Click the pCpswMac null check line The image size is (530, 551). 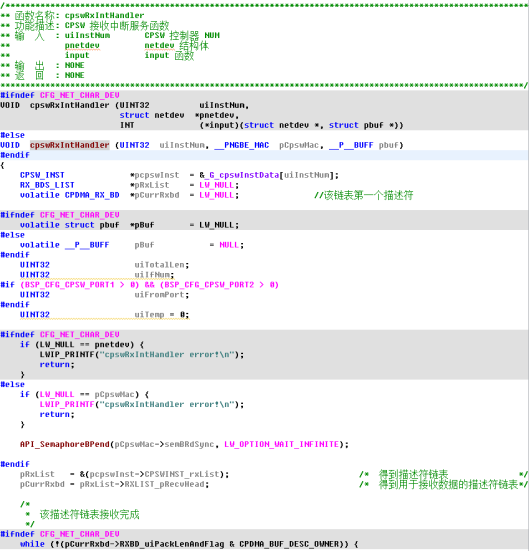pyautogui.click(x=84, y=394)
